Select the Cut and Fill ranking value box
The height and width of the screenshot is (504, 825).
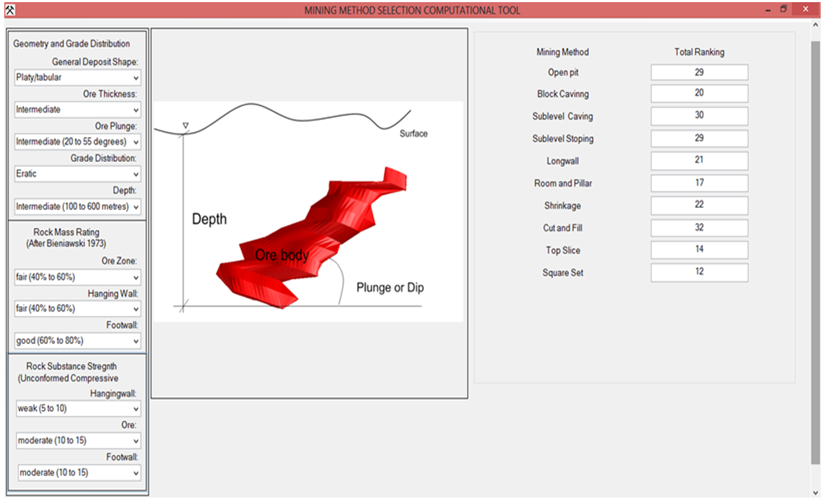click(699, 228)
